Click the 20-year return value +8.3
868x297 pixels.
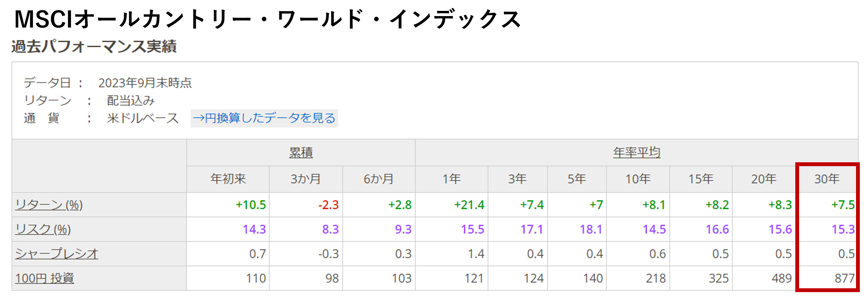tap(780, 205)
